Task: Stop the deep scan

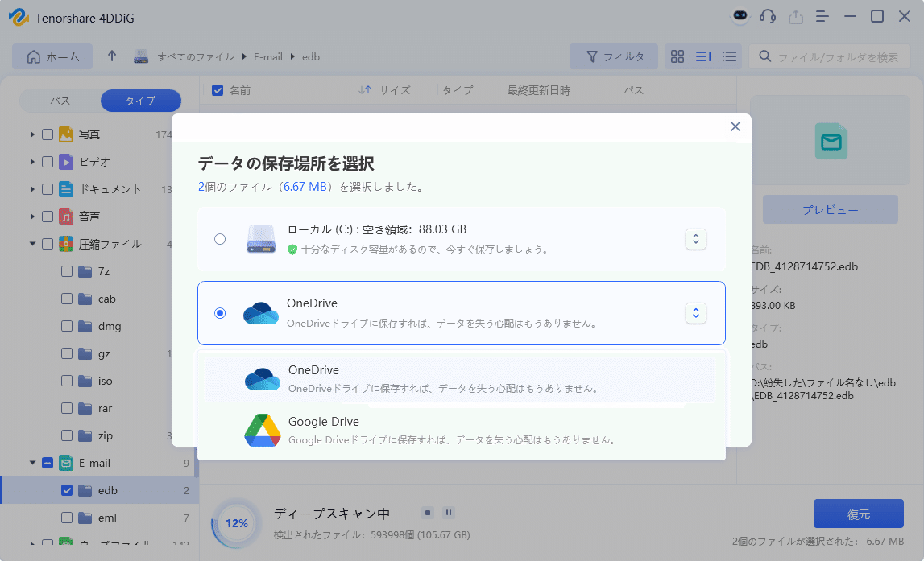Action: pos(428,513)
